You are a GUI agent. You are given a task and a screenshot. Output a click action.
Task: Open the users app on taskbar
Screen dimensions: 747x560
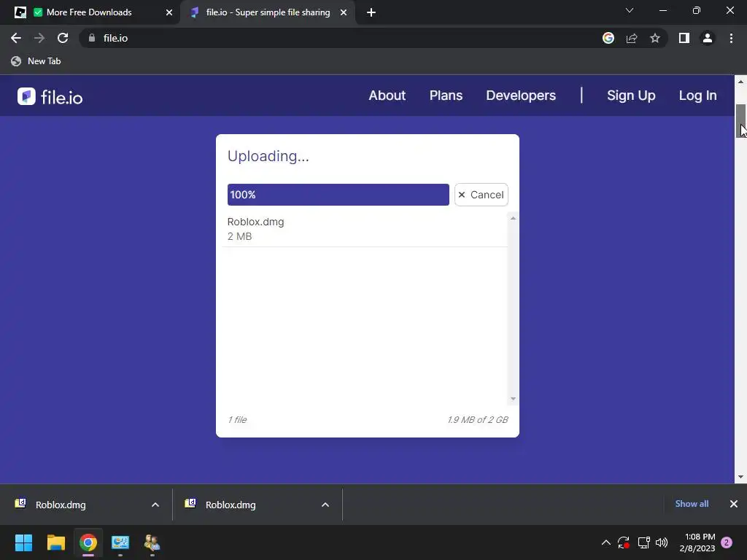152,542
